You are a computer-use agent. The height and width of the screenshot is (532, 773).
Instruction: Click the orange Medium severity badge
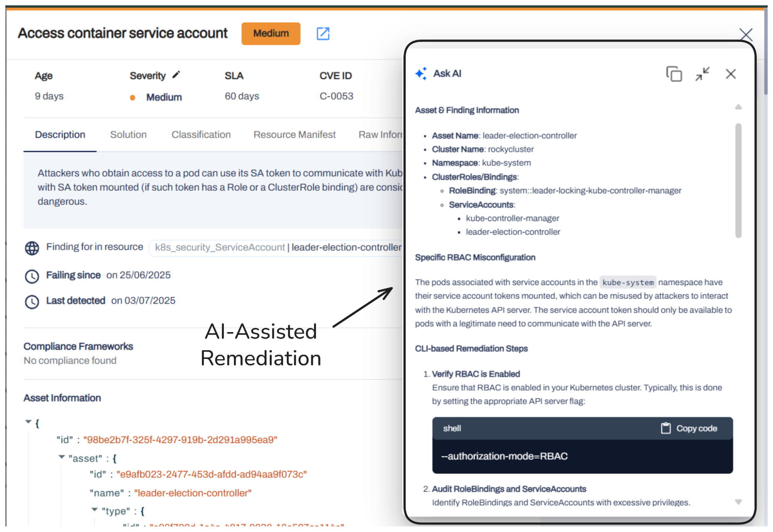click(271, 34)
